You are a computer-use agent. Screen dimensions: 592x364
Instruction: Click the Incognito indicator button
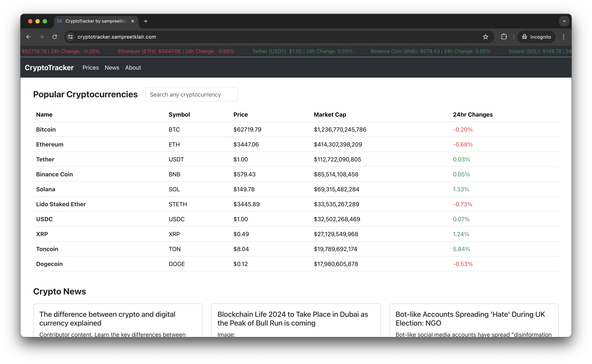536,37
